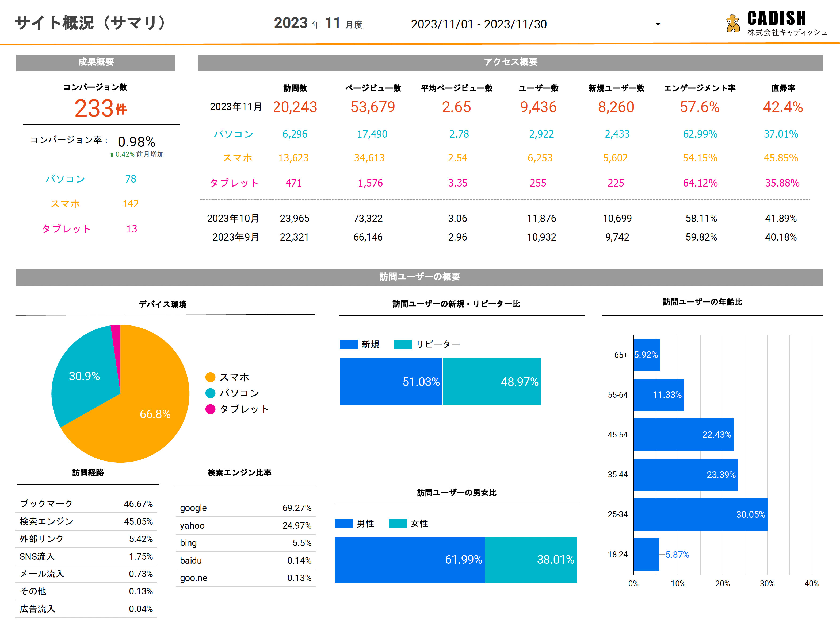Click the 38.01% female bar segment
The image size is (840, 628).
tap(531, 559)
